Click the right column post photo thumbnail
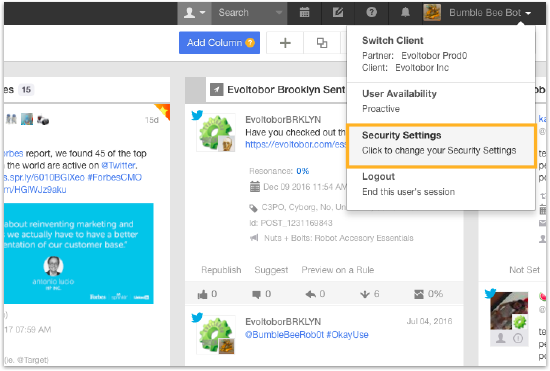 (509, 311)
